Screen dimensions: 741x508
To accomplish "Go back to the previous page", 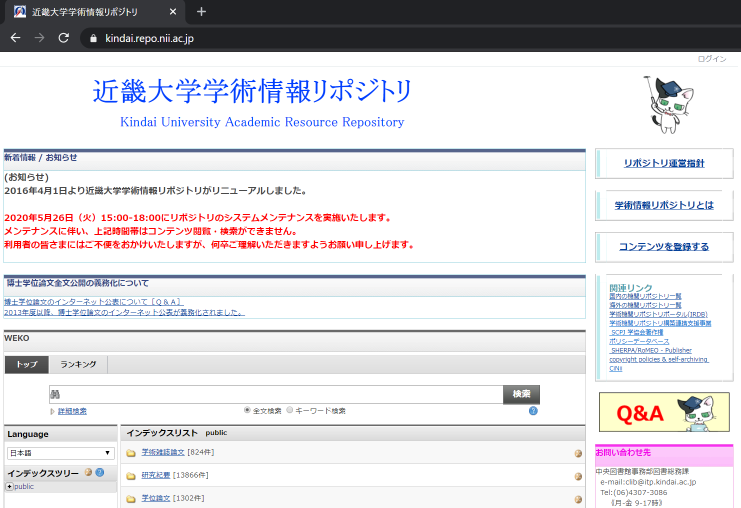I will click(16, 38).
